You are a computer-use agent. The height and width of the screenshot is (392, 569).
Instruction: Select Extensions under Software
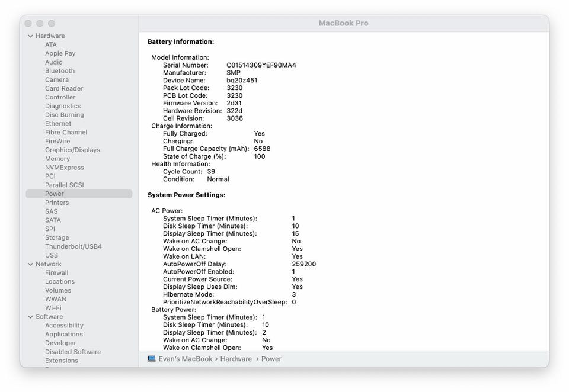click(x=62, y=361)
